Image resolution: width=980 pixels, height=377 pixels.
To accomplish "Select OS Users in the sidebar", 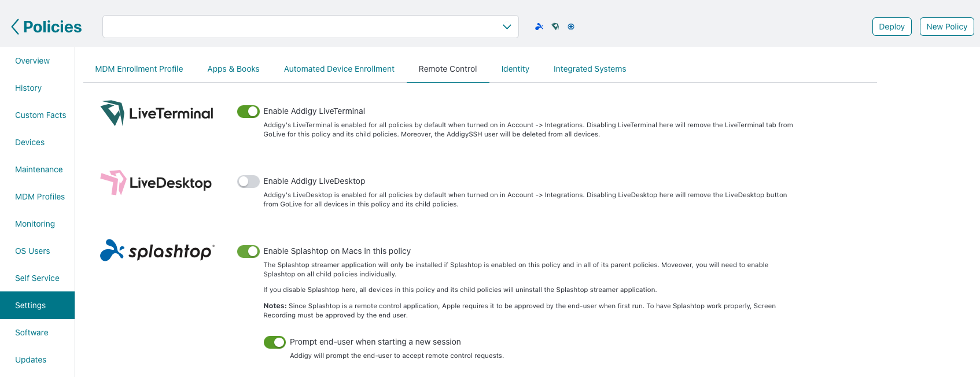I will click(x=32, y=251).
